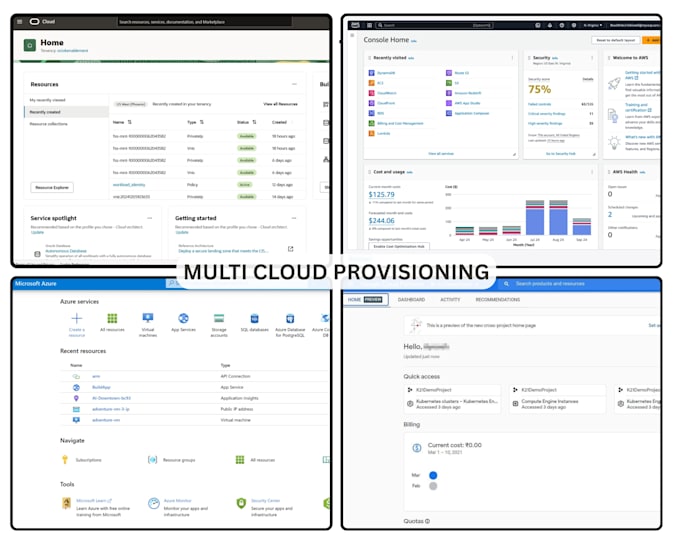Click AWS Go to Security Hub link

point(560,154)
